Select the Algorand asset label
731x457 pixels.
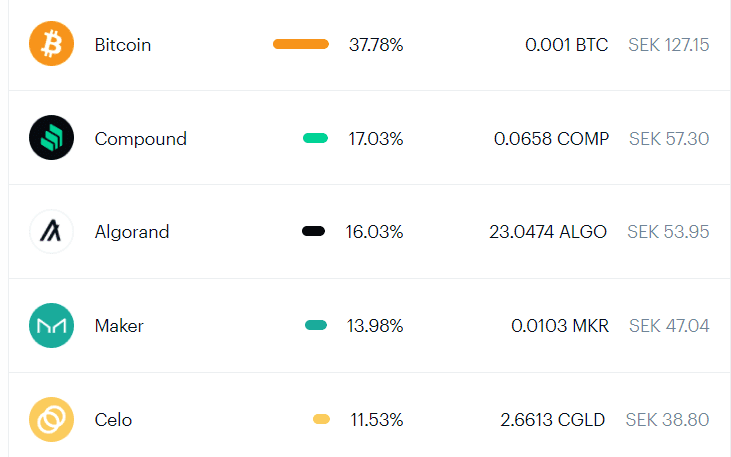coord(132,232)
